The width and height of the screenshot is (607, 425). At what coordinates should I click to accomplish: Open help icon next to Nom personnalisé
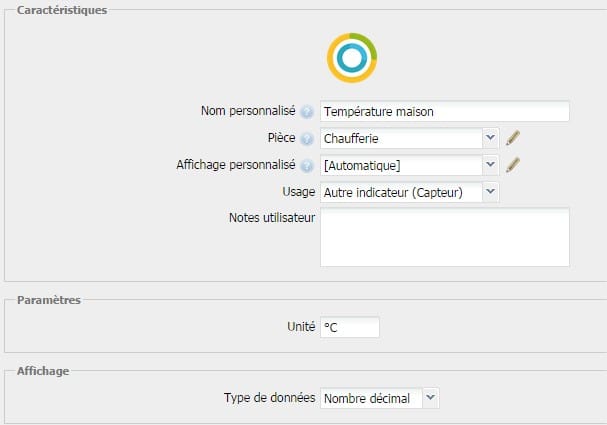pyautogui.click(x=307, y=112)
